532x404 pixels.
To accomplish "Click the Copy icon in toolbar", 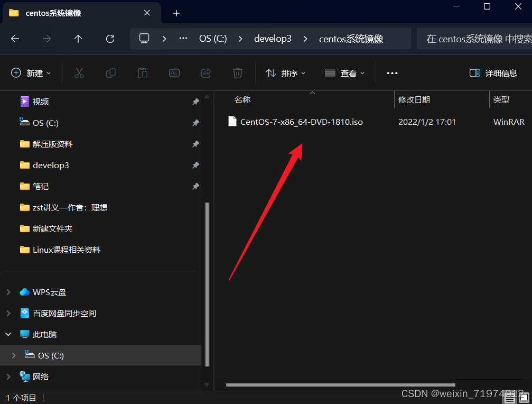I will tap(110, 73).
